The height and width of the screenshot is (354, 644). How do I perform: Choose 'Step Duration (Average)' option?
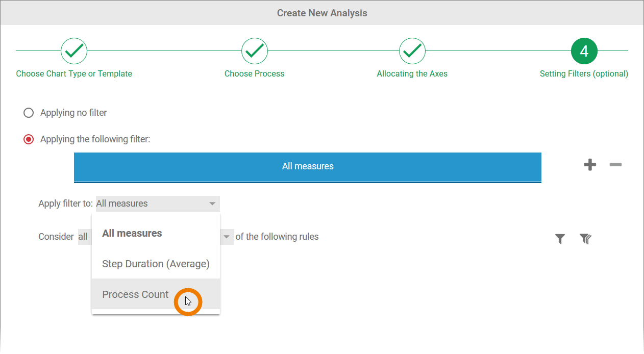156,264
